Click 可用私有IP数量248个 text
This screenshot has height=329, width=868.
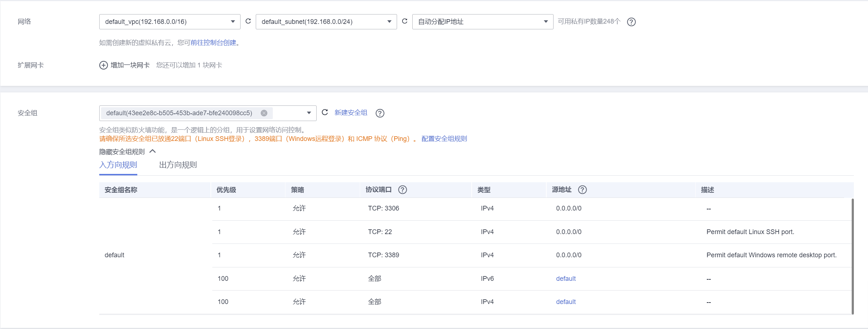(x=589, y=21)
